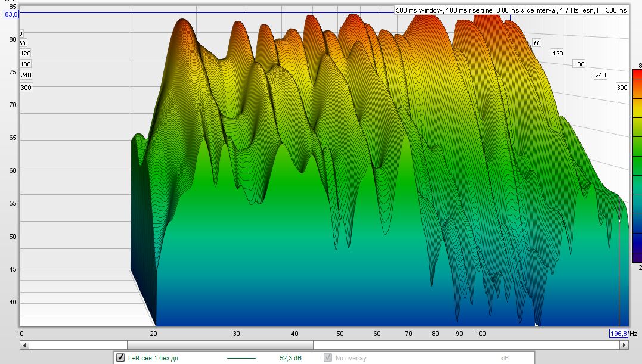This screenshot has width=642, height=364.
Task: Click the 300 time label on left axis
Action: click(26, 88)
